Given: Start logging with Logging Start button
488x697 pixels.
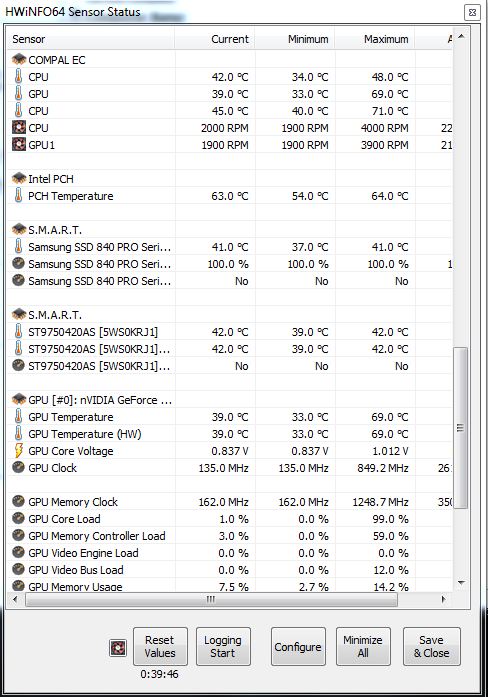Looking at the screenshot, I should [223, 646].
